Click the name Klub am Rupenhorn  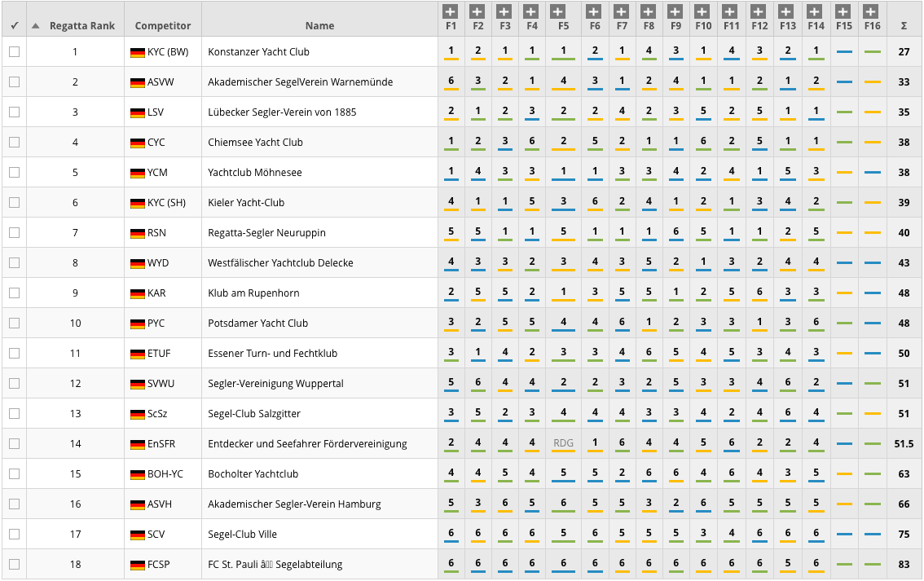point(253,293)
